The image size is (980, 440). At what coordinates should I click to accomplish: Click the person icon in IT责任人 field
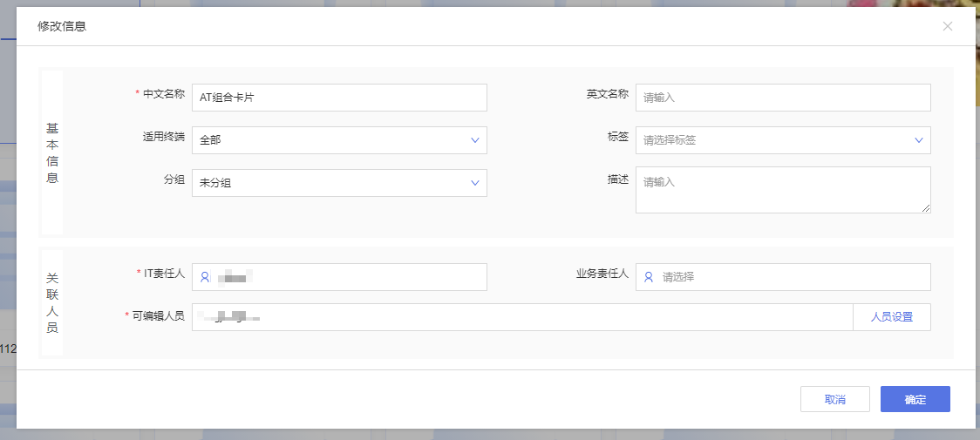click(204, 277)
